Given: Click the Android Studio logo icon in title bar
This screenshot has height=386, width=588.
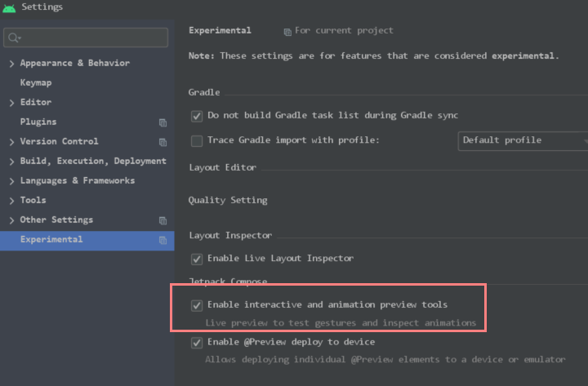Looking at the screenshot, I should 9,7.
